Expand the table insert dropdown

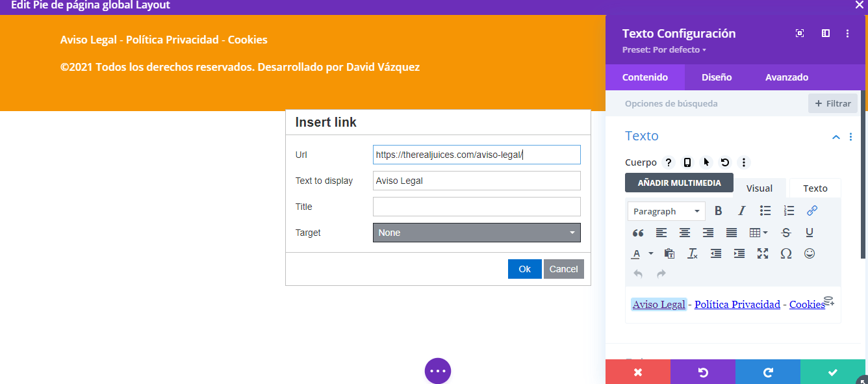758,233
